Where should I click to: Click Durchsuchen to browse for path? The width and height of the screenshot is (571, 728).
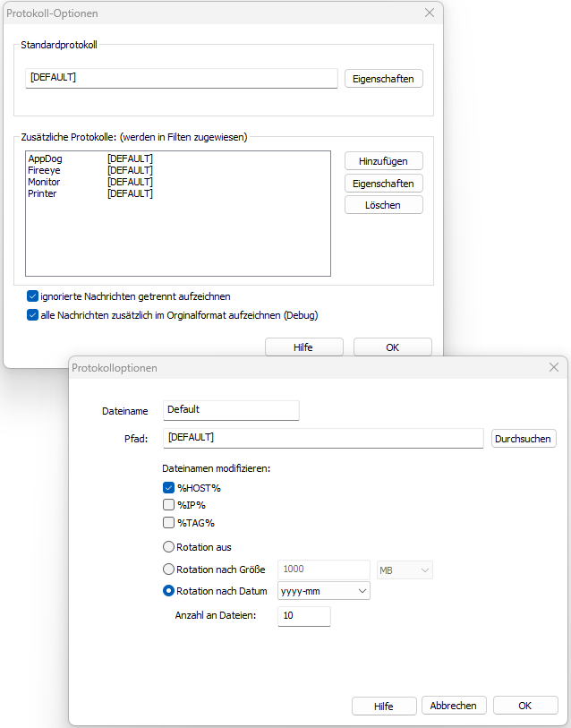(524, 438)
